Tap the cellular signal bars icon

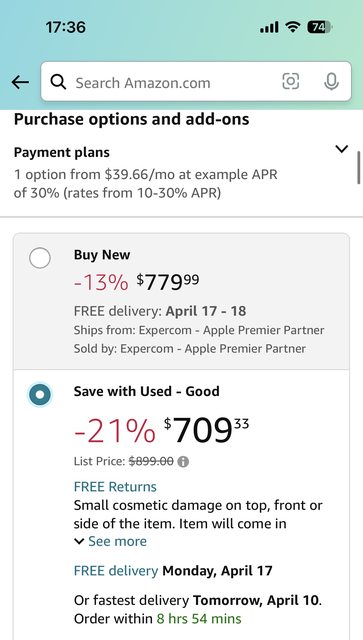[x=269, y=27]
